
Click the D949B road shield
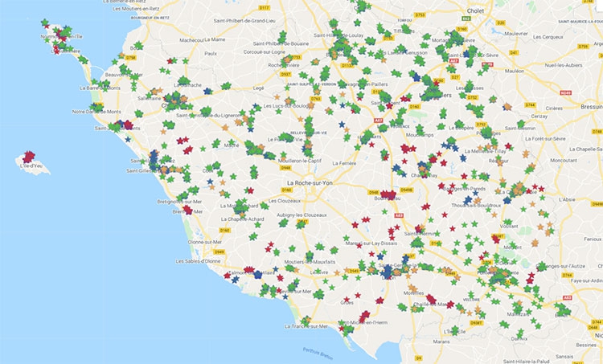407,190
